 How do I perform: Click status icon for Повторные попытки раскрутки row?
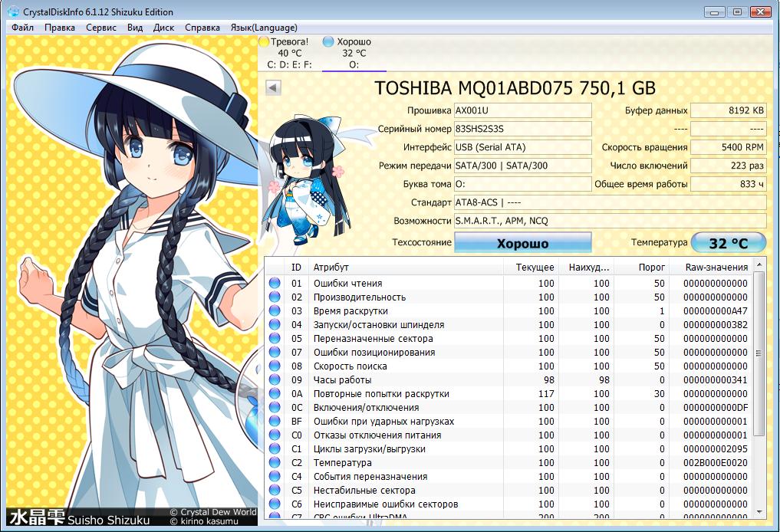click(274, 393)
